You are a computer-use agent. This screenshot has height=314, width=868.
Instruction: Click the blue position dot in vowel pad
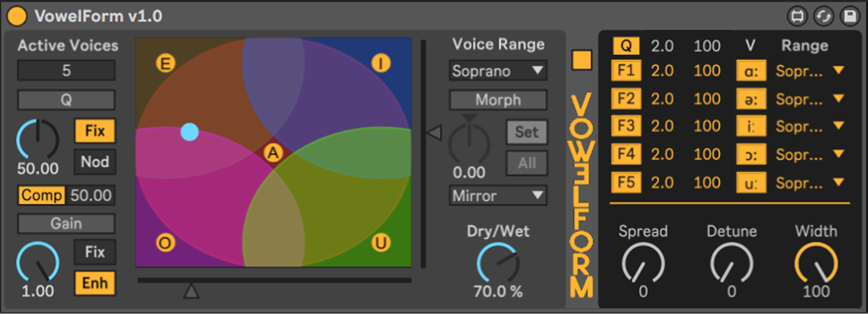click(x=189, y=132)
